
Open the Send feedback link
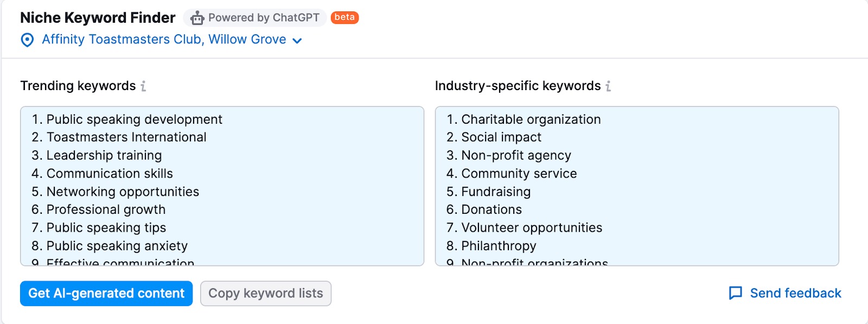[x=795, y=293]
